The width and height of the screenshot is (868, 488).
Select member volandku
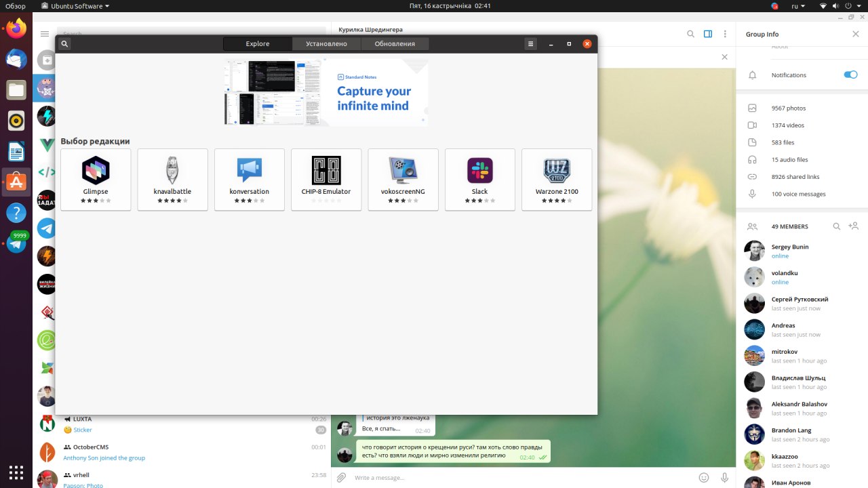coord(802,277)
